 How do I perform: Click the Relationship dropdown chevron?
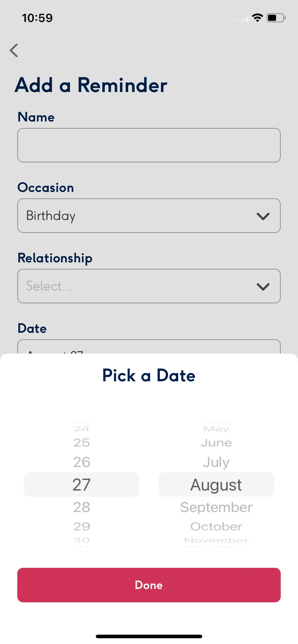pos(263,286)
